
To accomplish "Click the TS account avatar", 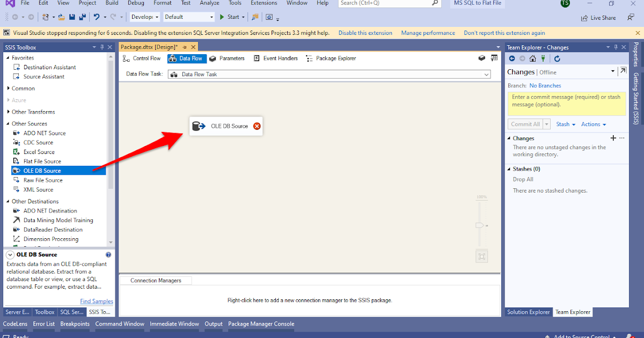I will [565, 3].
